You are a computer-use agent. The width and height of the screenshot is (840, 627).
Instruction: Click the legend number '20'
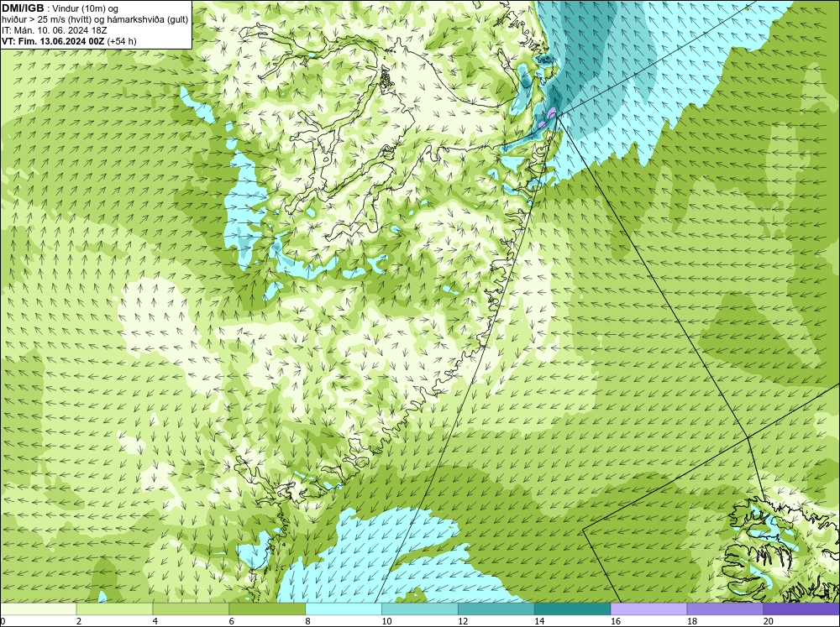(769, 621)
